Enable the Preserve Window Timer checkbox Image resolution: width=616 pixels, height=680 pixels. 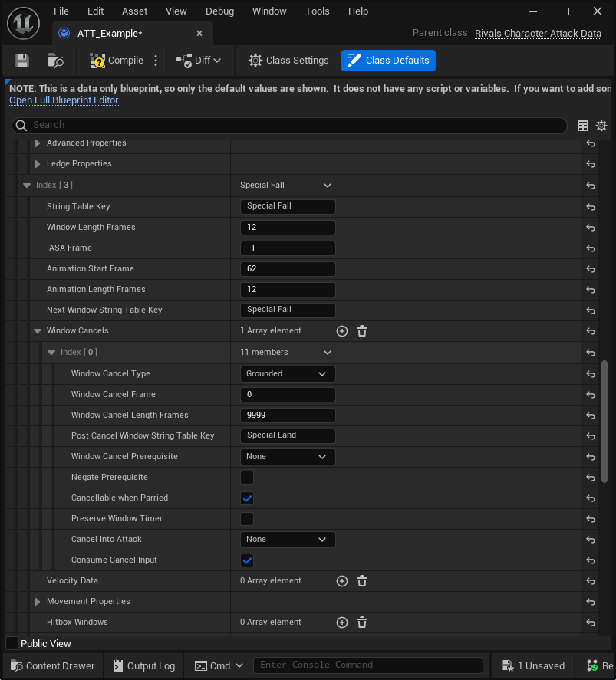pos(247,519)
